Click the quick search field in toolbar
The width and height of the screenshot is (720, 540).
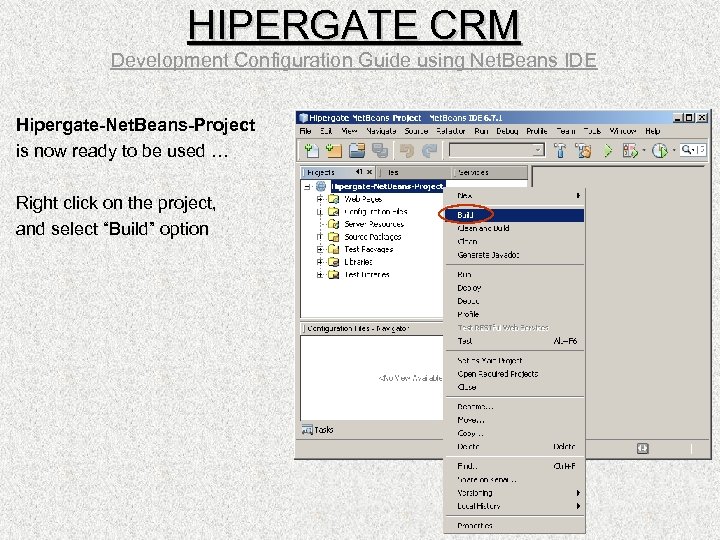(693, 150)
